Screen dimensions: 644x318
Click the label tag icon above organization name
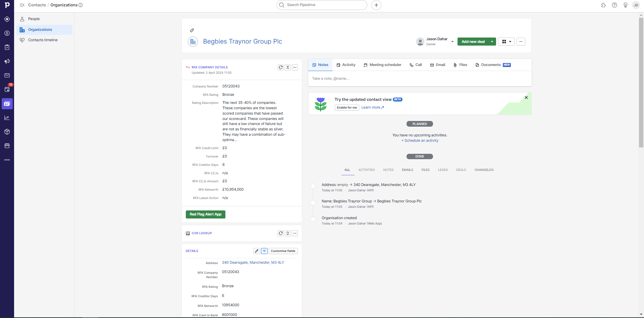click(x=192, y=30)
